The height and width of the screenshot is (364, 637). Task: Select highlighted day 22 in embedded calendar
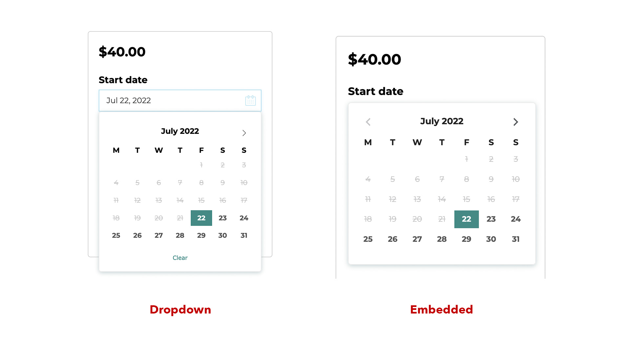coord(466,219)
